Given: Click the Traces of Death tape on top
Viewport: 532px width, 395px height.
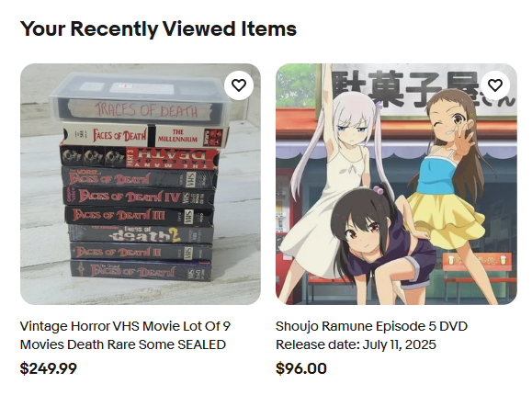Looking at the screenshot, I should pos(139,98).
